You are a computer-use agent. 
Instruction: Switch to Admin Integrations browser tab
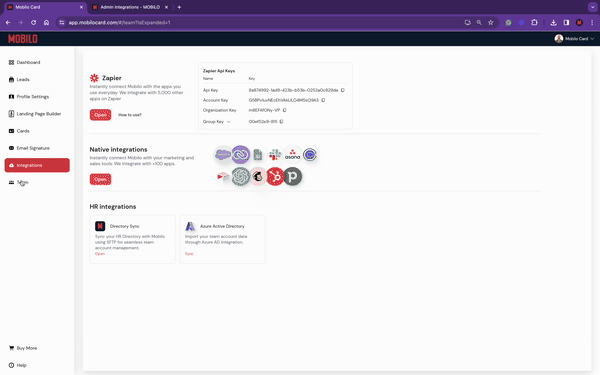click(129, 7)
